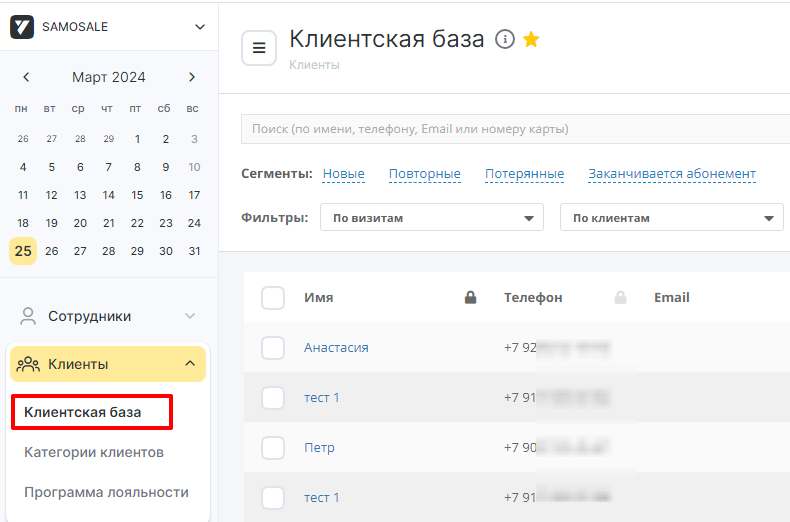Select March 12 in calendar

[x=51, y=195]
